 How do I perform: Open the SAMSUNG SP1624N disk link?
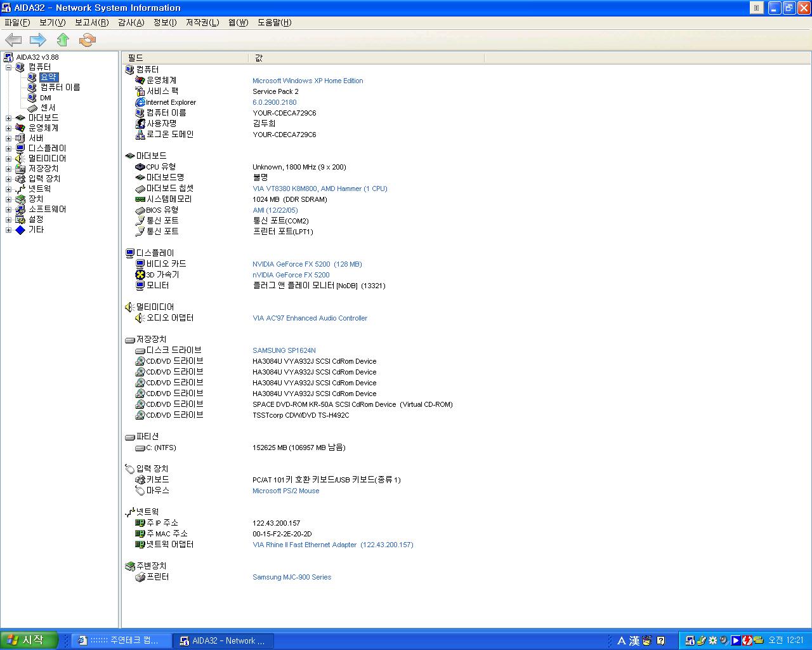point(284,350)
